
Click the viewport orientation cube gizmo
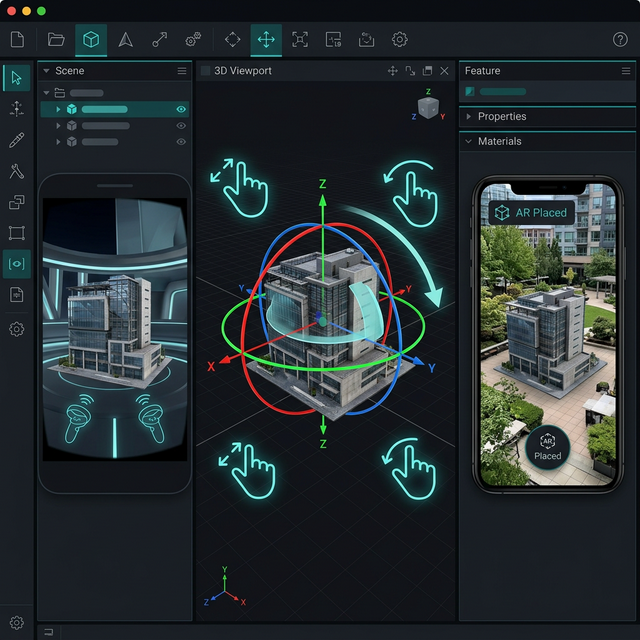429,107
